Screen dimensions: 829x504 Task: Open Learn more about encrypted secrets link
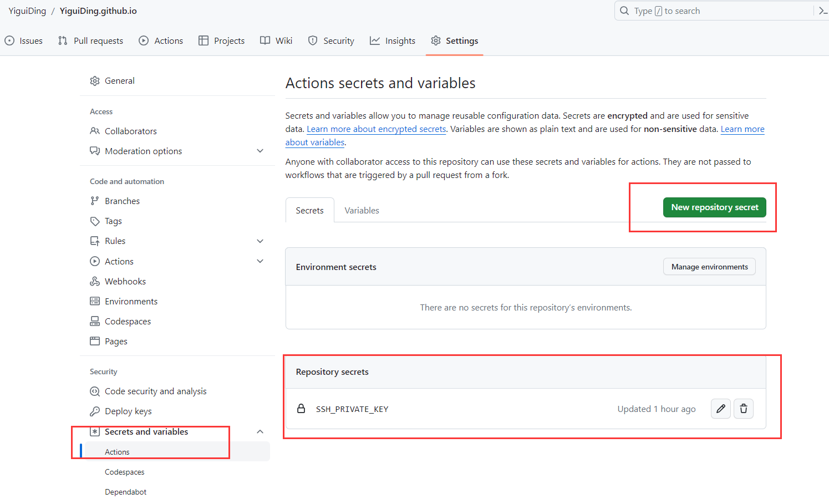pos(377,129)
